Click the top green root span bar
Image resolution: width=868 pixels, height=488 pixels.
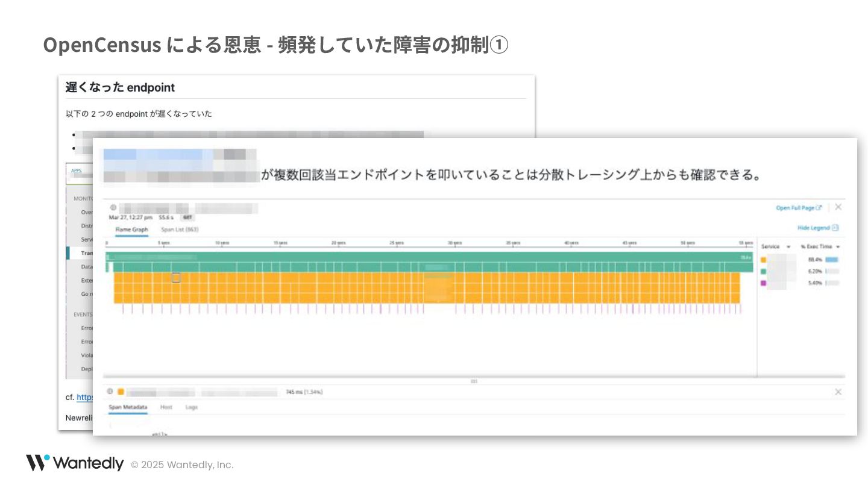click(x=430, y=257)
